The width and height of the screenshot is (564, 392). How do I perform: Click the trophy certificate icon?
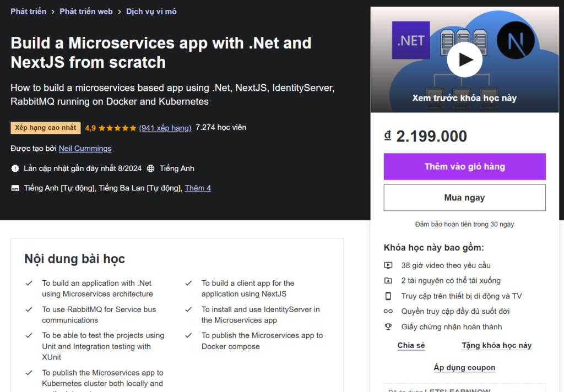tap(388, 327)
